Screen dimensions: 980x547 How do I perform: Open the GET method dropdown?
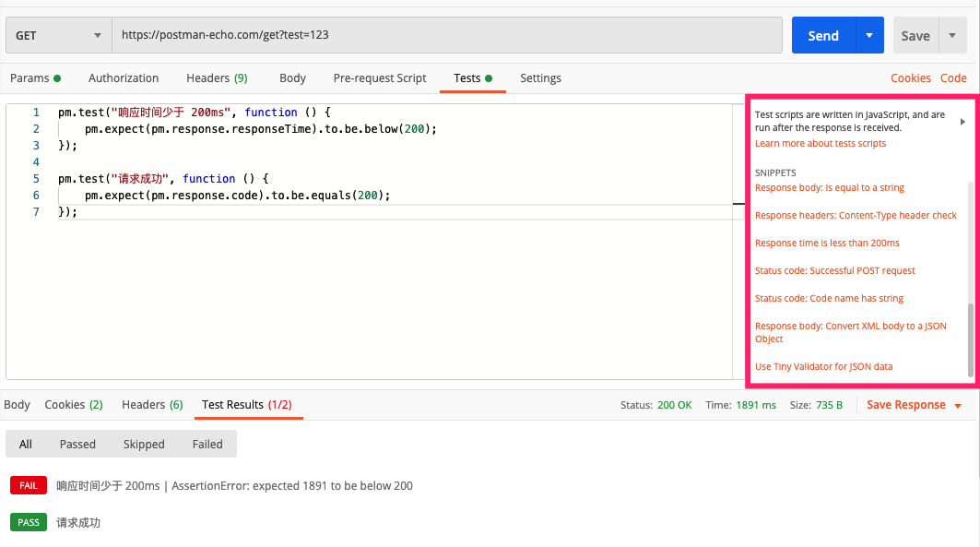[x=59, y=35]
